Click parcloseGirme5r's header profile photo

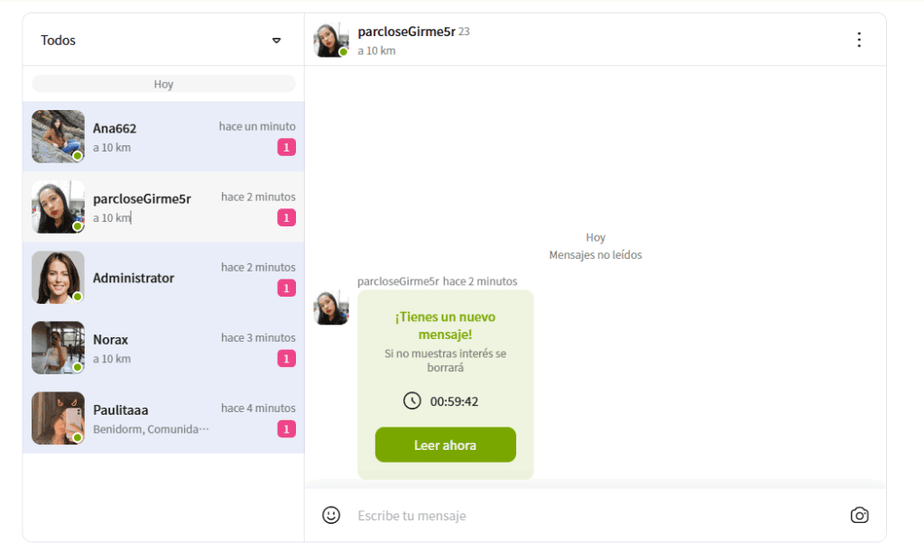click(330, 40)
